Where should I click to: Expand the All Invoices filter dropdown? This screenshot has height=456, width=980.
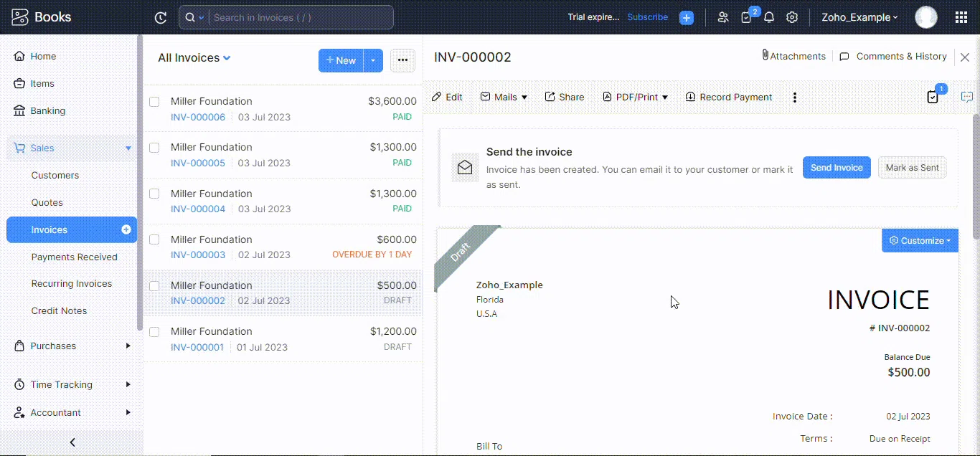(x=227, y=58)
